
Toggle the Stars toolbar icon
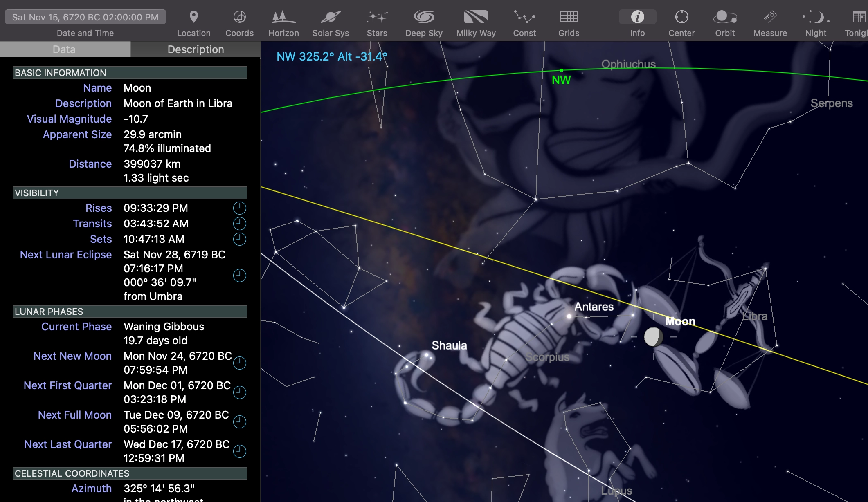point(377,17)
